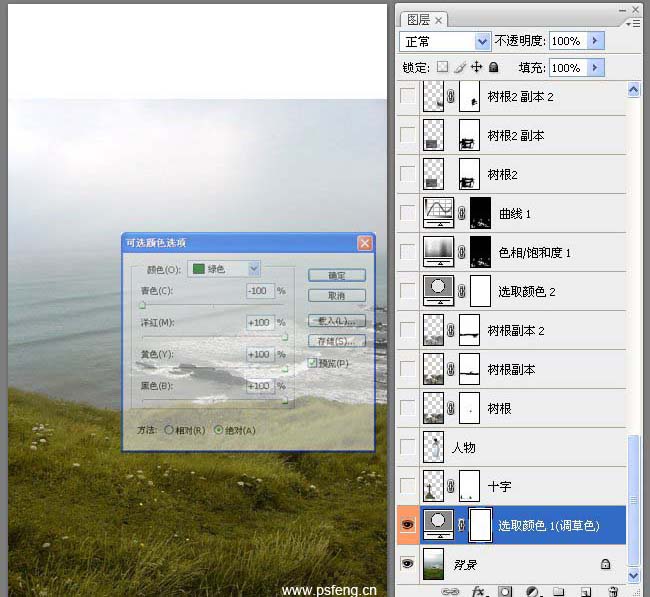
Task: Click the 存储(S)... button
Action: point(337,341)
